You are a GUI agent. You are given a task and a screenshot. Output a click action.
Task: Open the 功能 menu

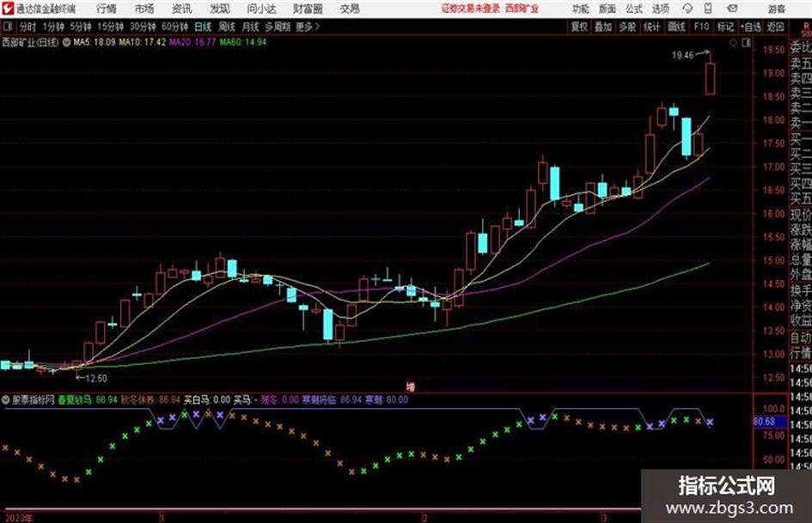581,9
